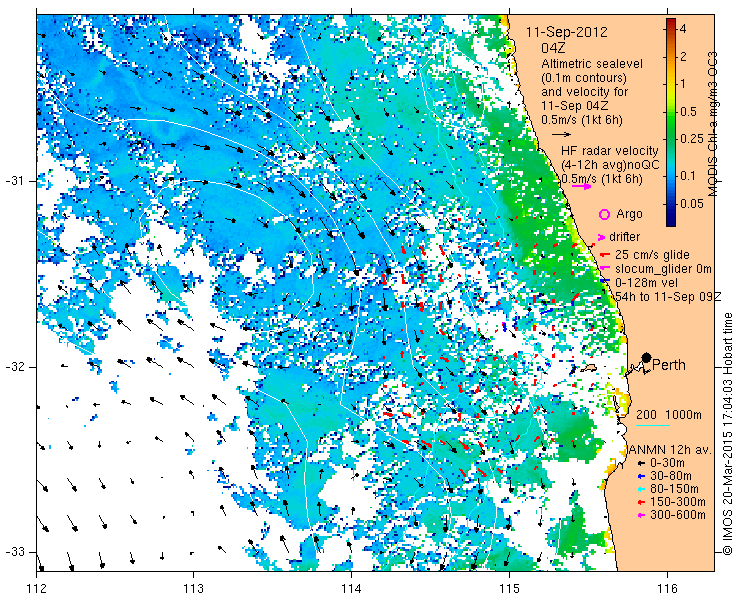Click the Perth city label
The width and height of the screenshot is (740, 600).
[x=669, y=365]
